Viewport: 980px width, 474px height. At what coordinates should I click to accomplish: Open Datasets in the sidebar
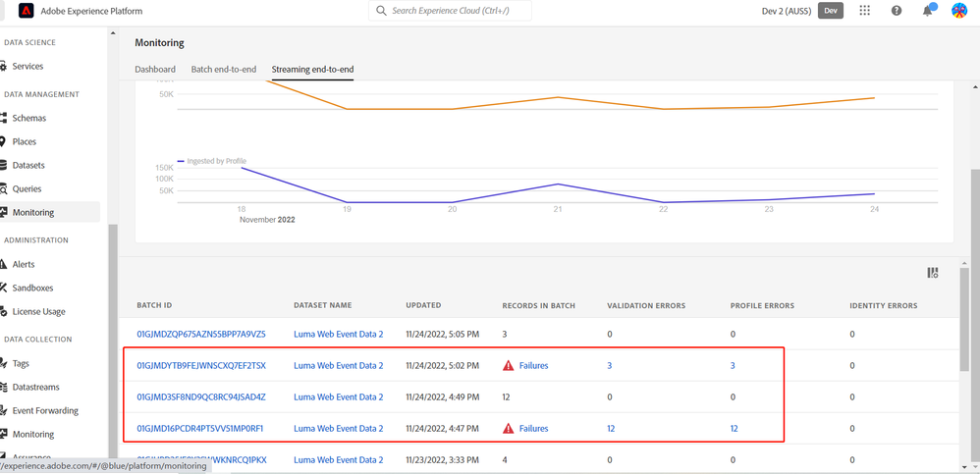coord(28,166)
